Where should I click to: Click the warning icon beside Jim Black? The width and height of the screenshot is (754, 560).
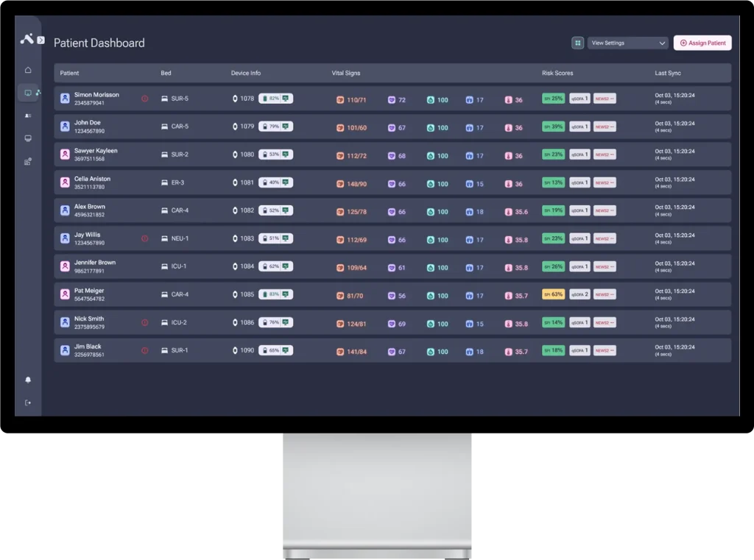click(x=144, y=351)
